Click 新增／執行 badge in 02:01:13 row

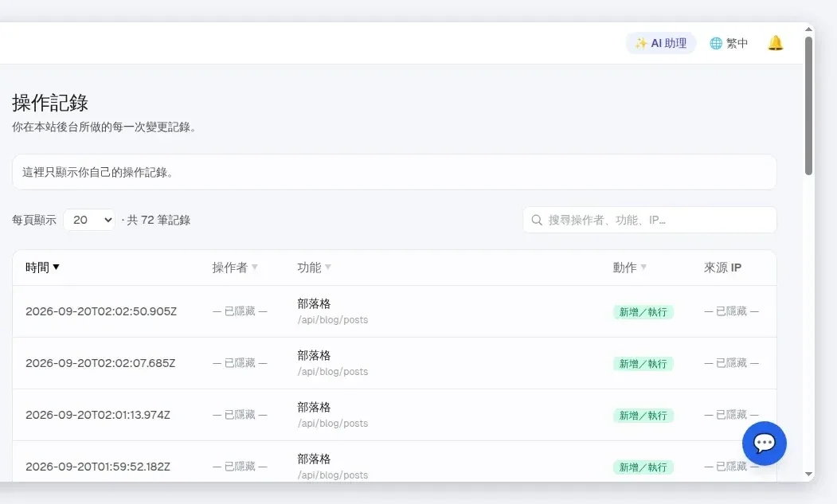pyautogui.click(x=643, y=416)
